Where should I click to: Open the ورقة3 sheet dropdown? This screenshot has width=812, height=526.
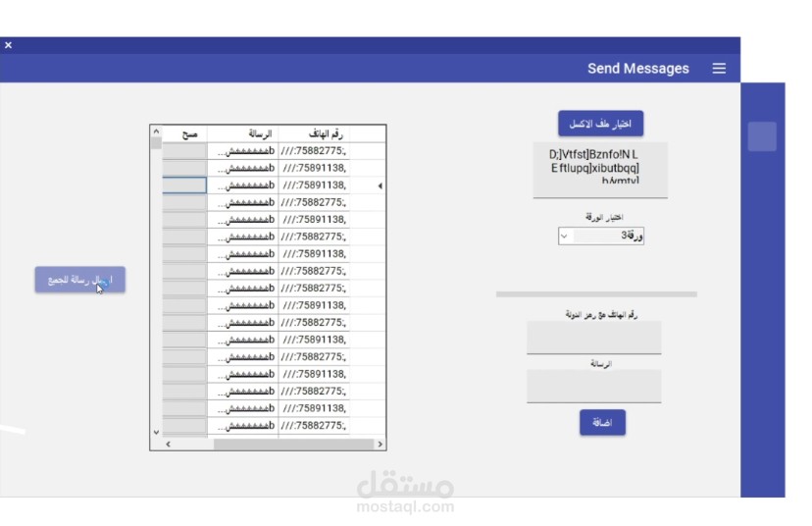click(x=601, y=236)
